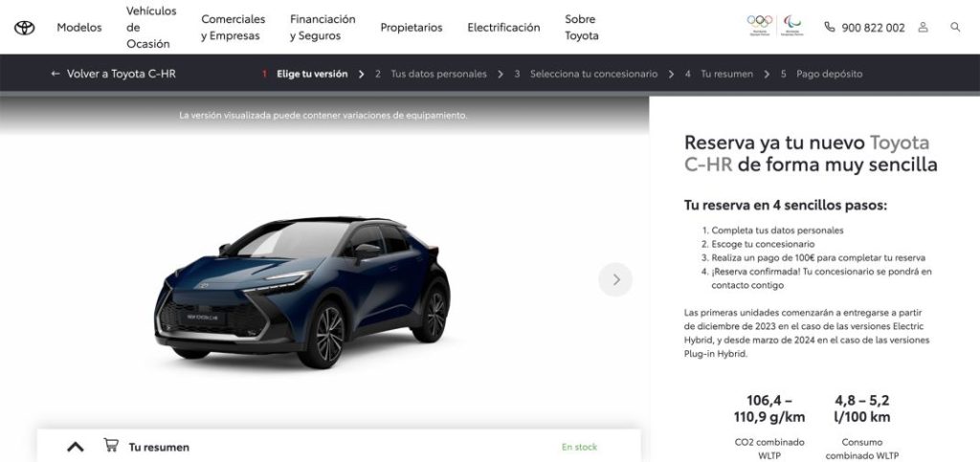Open the user account icon
The image size is (980, 462).
click(x=924, y=28)
